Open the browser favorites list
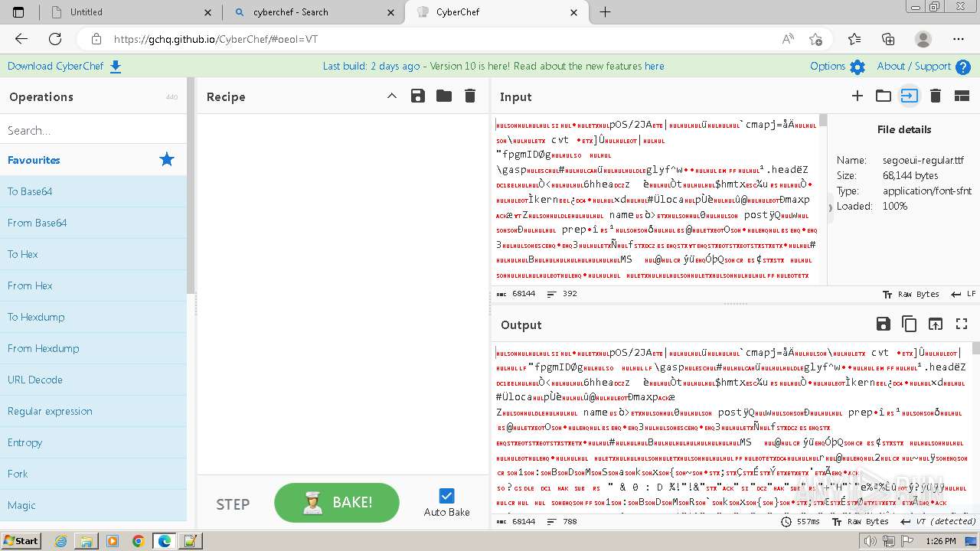Image resolution: width=980 pixels, height=551 pixels. (x=854, y=39)
